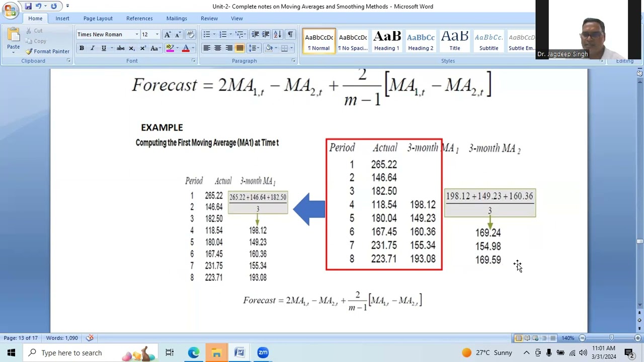Click the zoom slider handle
The width and height of the screenshot is (644, 362).
point(612,338)
